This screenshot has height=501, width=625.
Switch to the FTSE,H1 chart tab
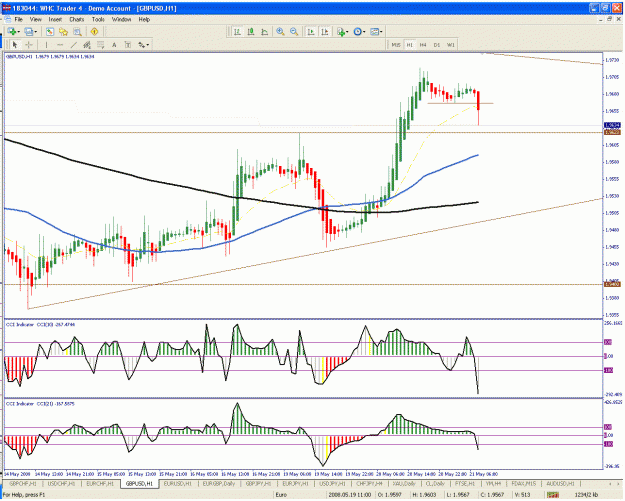[x=465, y=484]
